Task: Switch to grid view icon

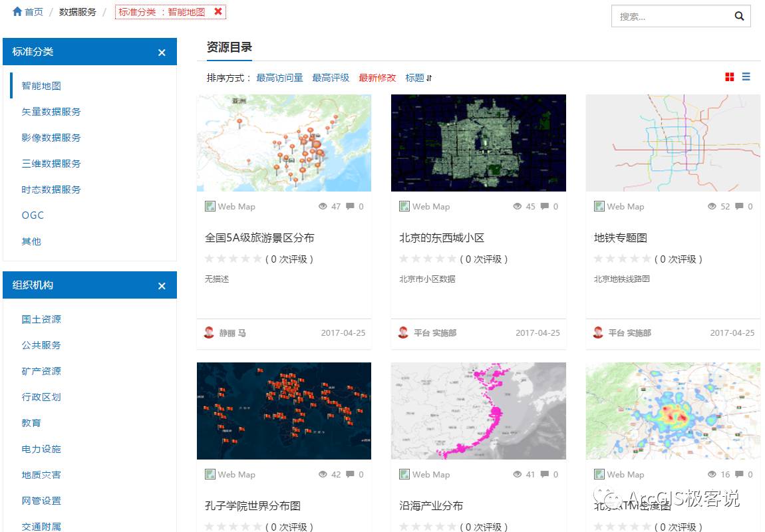Action: (729, 77)
